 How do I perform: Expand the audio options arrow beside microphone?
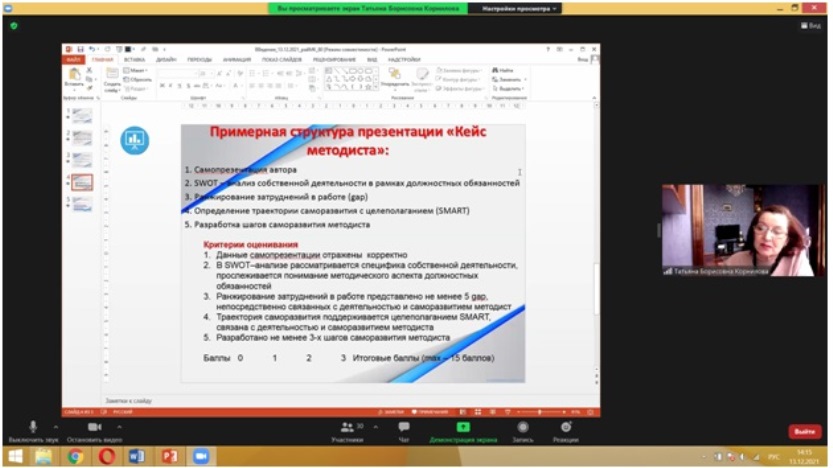click(58, 424)
